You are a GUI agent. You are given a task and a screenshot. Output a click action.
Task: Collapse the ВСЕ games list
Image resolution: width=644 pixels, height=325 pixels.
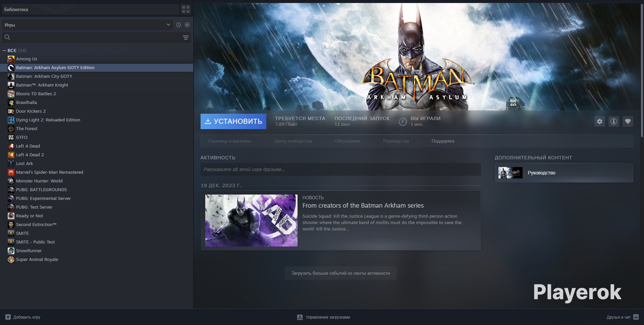point(4,50)
